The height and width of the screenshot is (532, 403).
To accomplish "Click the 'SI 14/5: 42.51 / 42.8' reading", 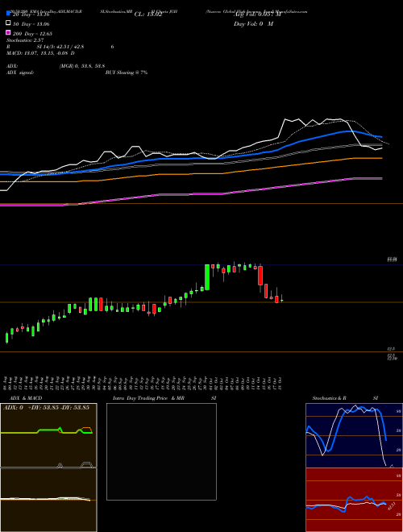I will coord(60,47).
